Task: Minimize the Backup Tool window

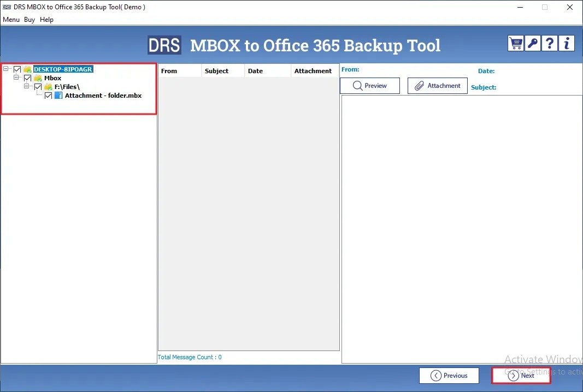Action: pos(520,7)
